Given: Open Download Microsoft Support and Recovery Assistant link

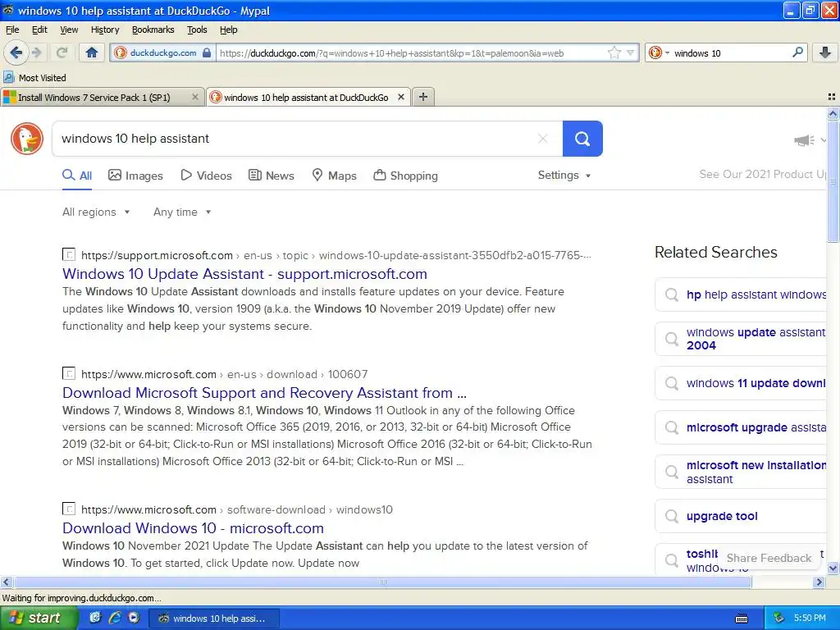Looking at the screenshot, I should click(x=265, y=393).
